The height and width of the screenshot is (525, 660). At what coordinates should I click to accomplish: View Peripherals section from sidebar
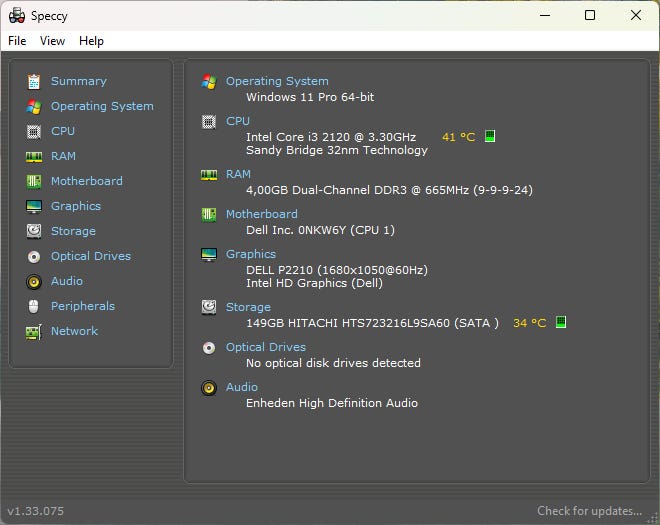coord(83,306)
